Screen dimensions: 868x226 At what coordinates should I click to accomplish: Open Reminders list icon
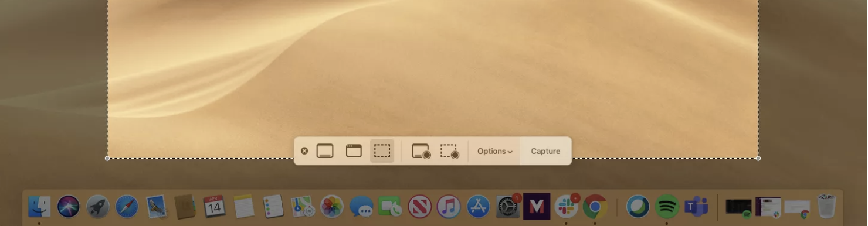click(x=273, y=206)
